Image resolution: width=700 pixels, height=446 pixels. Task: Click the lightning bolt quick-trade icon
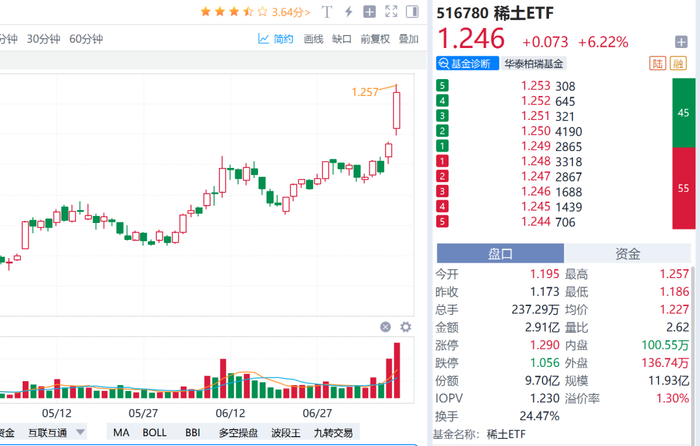pos(347,13)
